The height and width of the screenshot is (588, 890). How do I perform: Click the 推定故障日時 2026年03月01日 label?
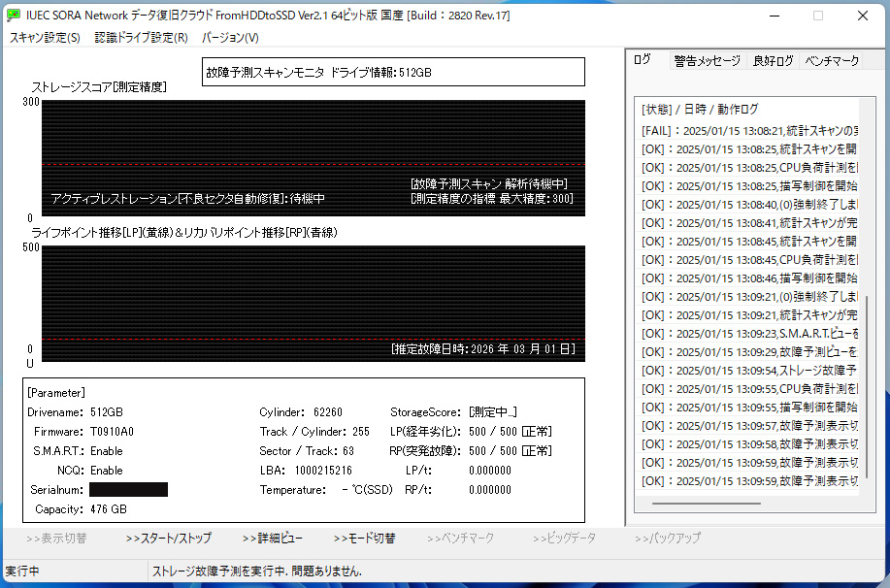pos(483,348)
